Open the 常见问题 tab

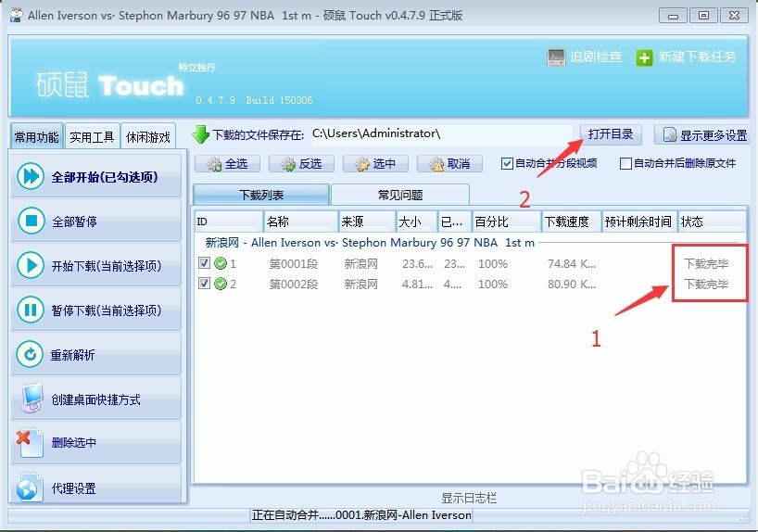click(x=400, y=195)
